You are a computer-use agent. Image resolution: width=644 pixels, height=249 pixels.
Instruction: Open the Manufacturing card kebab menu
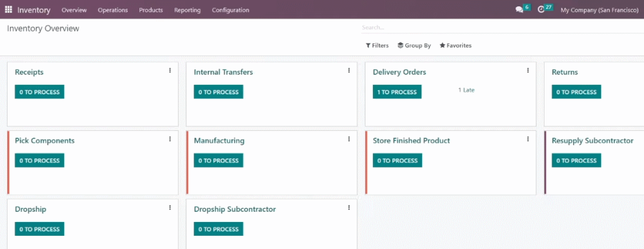[x=349, y=140]
